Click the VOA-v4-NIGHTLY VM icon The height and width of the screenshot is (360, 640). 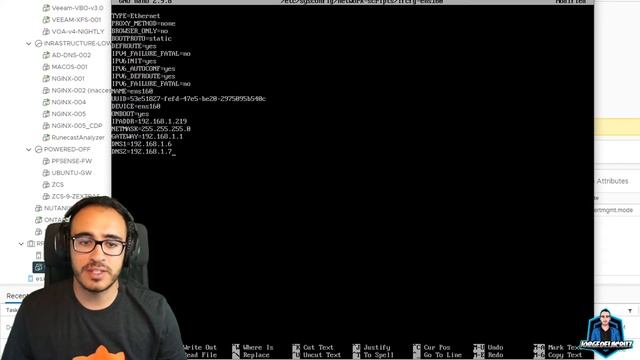tap(46, 31)
